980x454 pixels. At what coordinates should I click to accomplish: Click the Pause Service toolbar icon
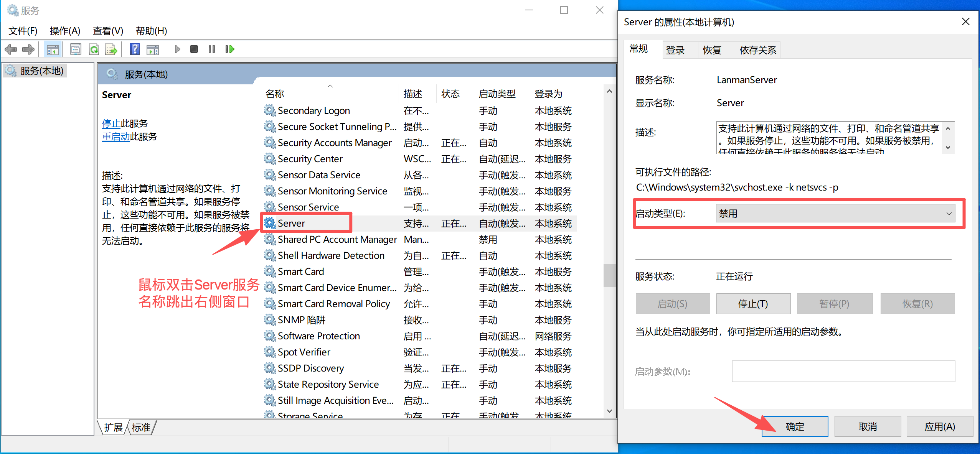pyautogui.click(x=212, y=49)
